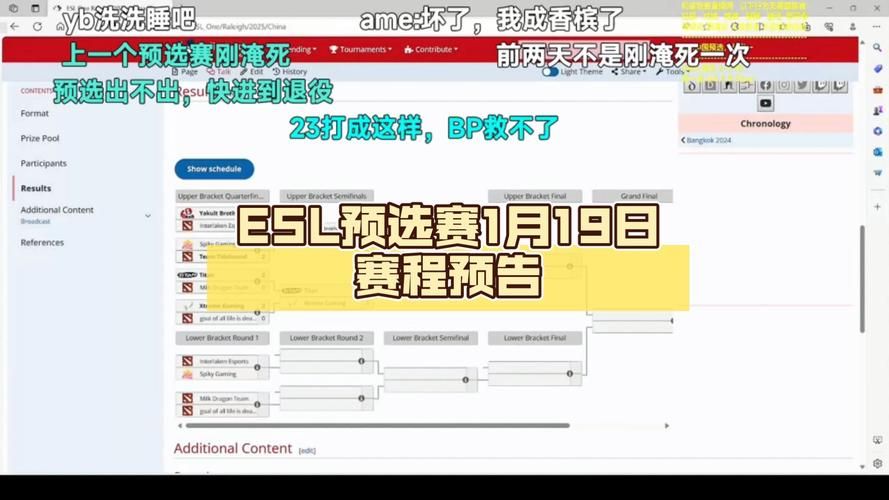Screen dimensions: 889x500
Task: Click the bracket scroll right arrow
Action: tap(667, 425)
